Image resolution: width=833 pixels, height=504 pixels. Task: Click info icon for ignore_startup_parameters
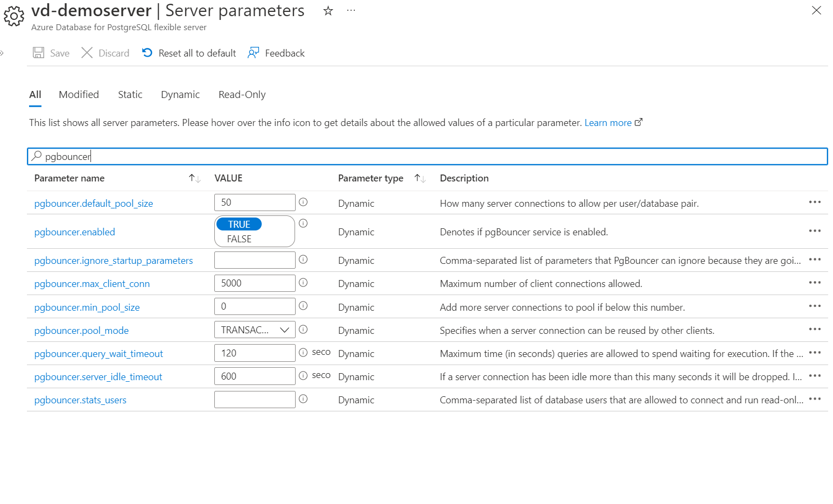pos(303,259)
